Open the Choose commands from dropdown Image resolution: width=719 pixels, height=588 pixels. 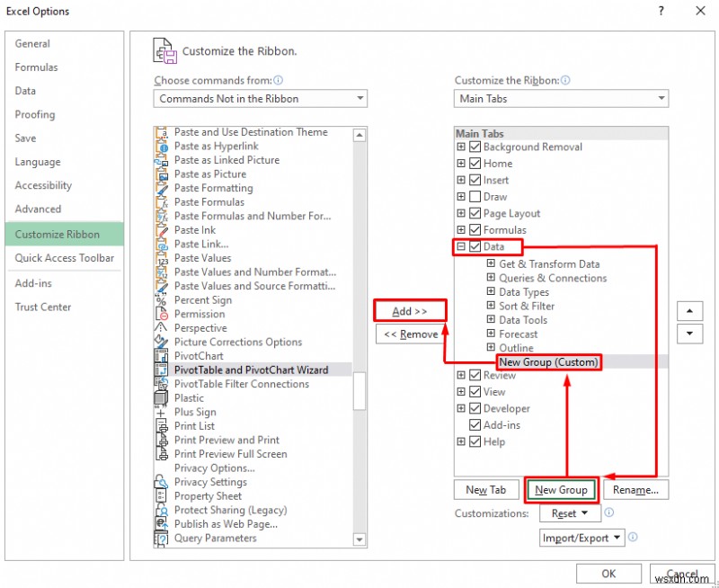pyautogui.click(x=260, y=99)
